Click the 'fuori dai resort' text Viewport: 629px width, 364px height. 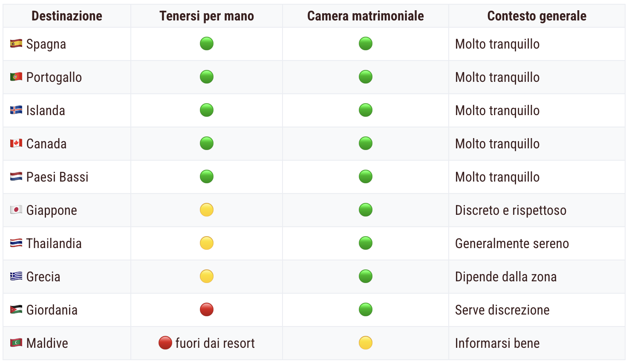pyautogui.click(x=215, y=343)
